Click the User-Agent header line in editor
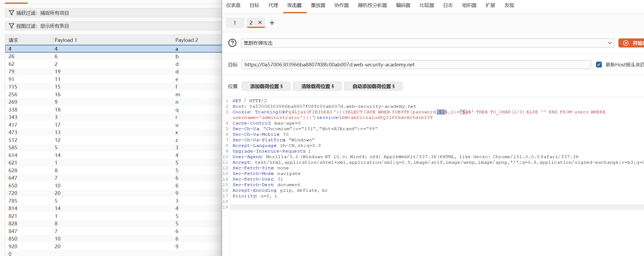Image resolution: width=644 pixels, height=256 pixels. tap(405, 157)
